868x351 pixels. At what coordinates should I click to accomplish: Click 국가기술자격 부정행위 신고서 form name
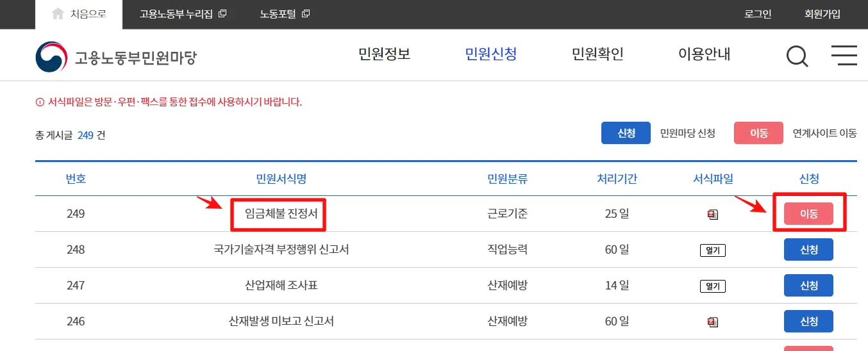[281, 249]
